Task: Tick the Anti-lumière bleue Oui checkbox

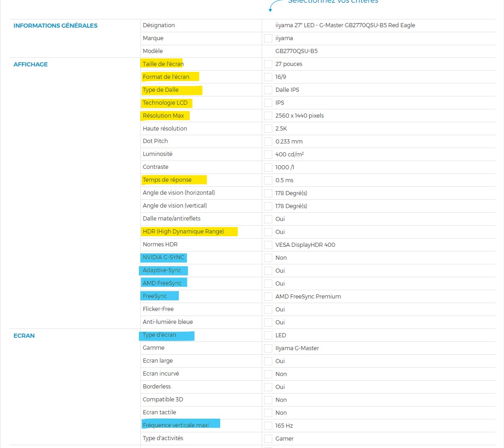Action: 268,322
